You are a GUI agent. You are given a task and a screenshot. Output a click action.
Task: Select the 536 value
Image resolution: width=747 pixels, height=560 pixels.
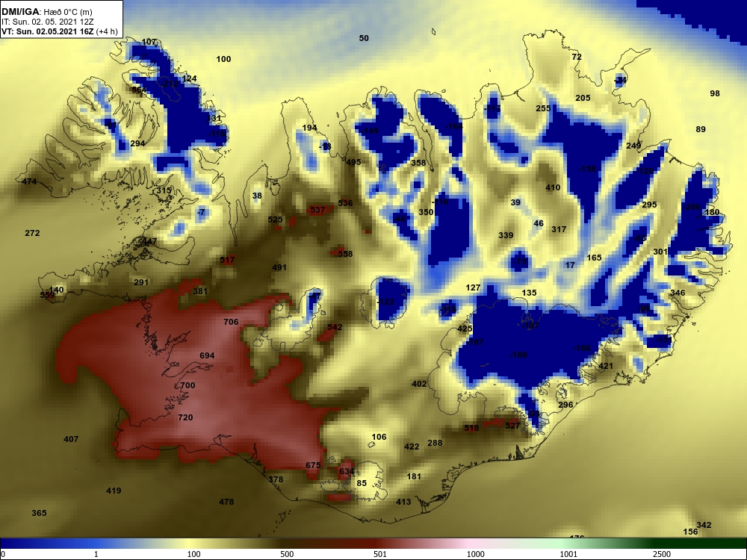[x=345, y=203]
